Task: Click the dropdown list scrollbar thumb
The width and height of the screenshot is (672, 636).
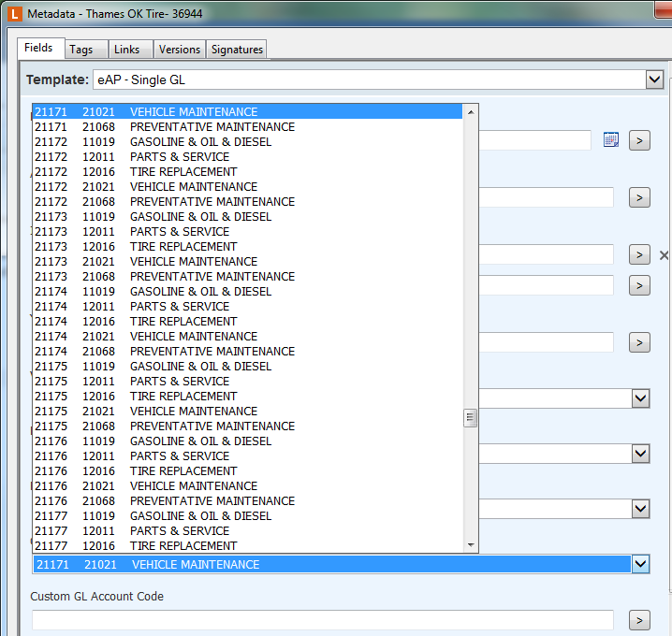Action: (471, 418)
